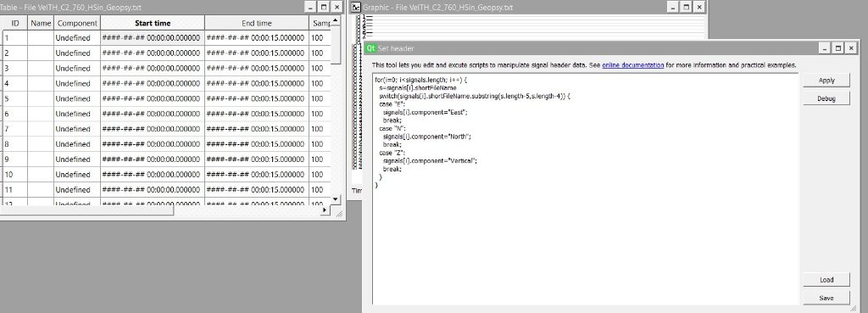Click the Table horizontal scroll right arrow
Viewport: 868px width, 313px height.
coord(325,210)
